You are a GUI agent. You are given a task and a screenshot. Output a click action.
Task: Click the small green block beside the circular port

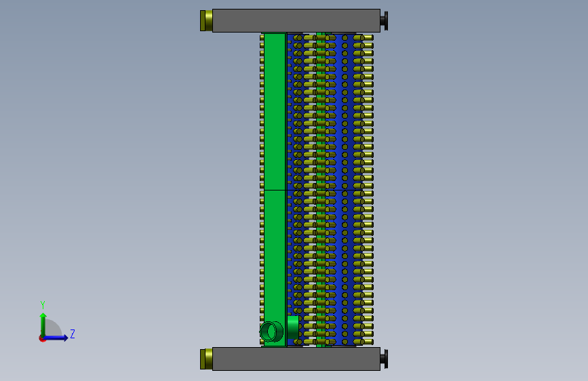293,327
